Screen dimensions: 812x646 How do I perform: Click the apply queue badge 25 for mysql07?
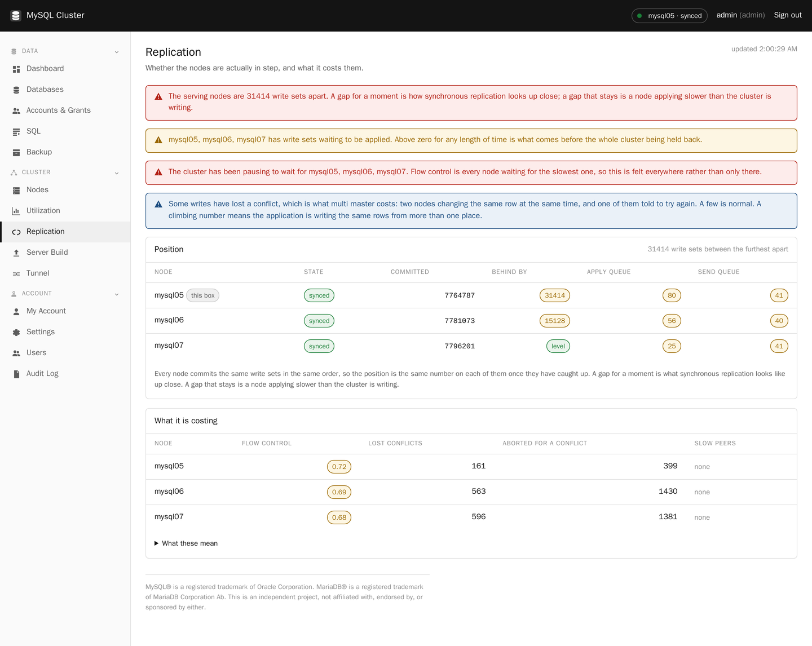click(x=672, y=346)
